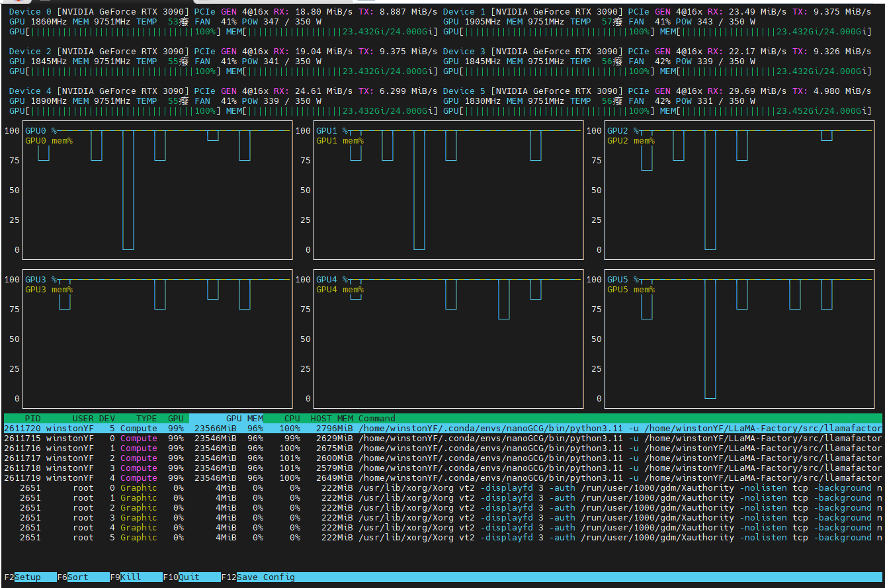885x588 pixels.
Task: Click the DEV column header
Action: click(x=107, y=418)
